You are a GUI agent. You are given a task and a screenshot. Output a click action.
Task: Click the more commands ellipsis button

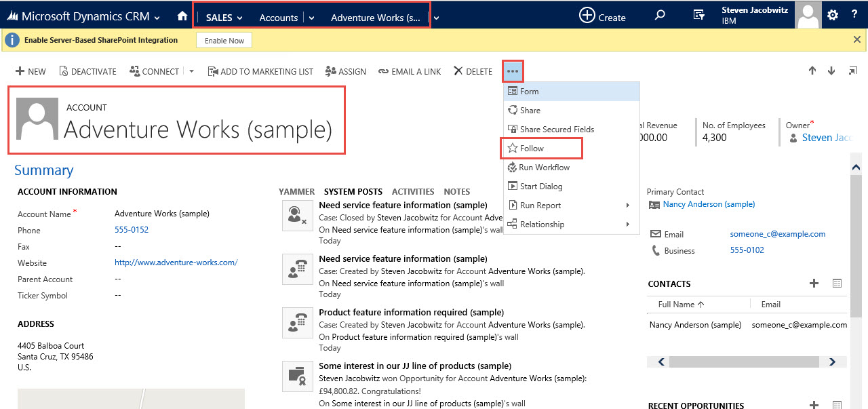[x=513, y=71]
